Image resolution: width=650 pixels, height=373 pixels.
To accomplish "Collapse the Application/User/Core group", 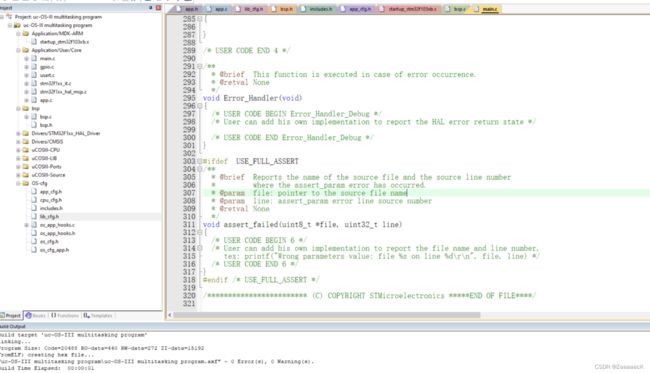I will 18,50.
